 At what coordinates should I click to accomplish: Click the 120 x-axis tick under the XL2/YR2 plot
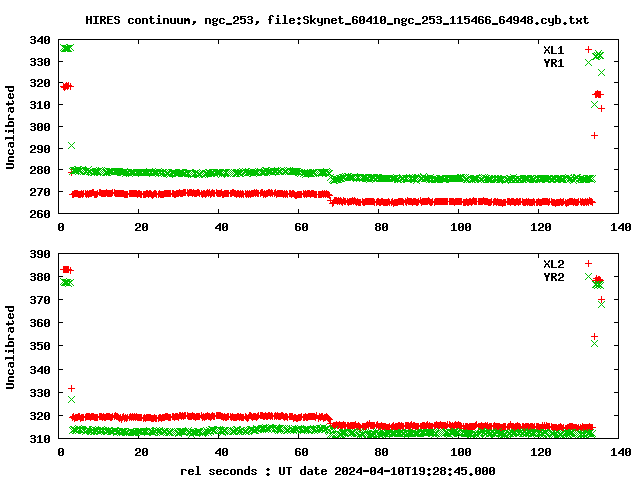[541, 452]
